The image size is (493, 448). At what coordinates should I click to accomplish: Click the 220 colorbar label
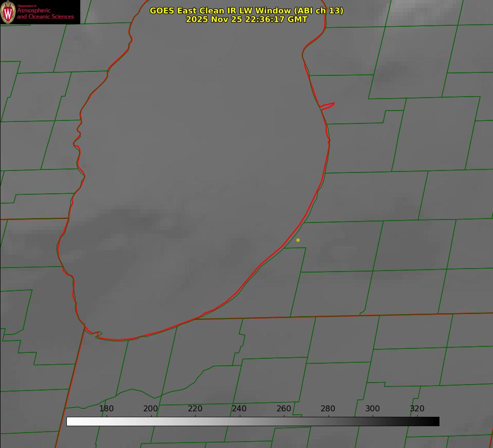[195, 408]
